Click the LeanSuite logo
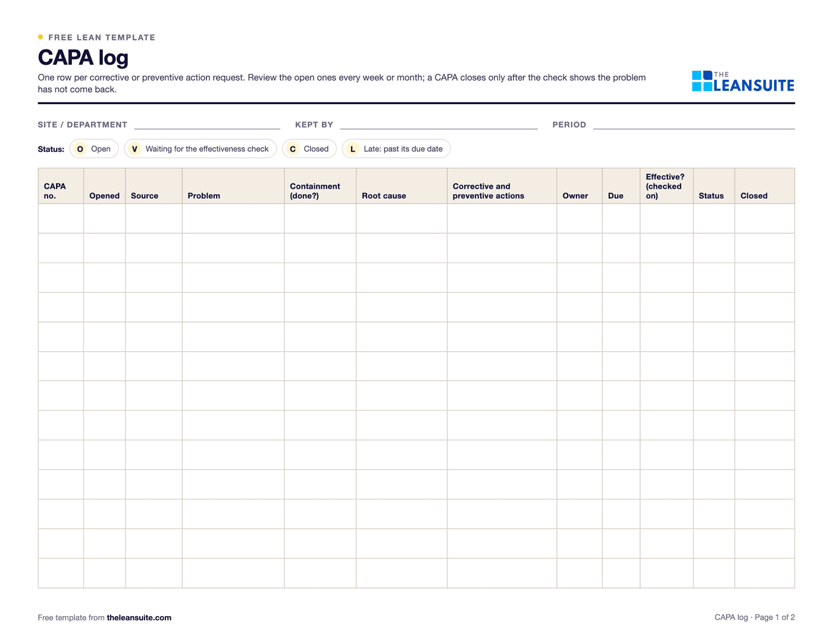The image size is (833, 644). [743, 82]
